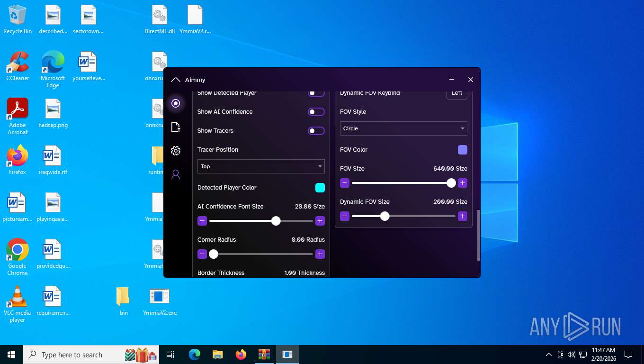The height and width of the screenshot is (364, 644).
Task: Select the VLC media player desktop shortcut
Action: (x=18, y=304)
